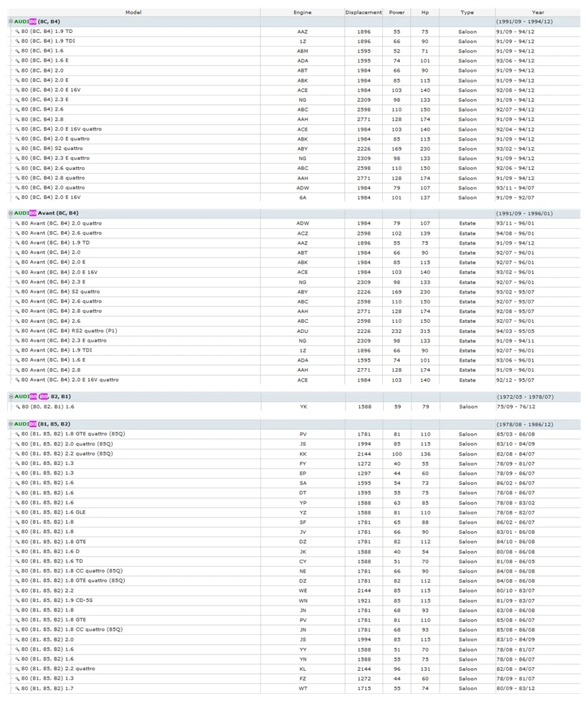The width and height of the screenshot is (588, 701).
Task: Click displacement value 1921
Action: tap(364, 601)
